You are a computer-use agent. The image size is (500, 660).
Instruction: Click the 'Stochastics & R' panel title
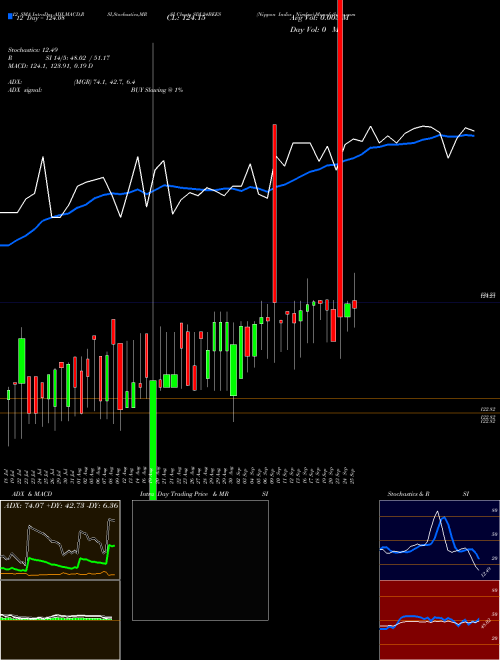pyautogui.click(x=408, y=494)
